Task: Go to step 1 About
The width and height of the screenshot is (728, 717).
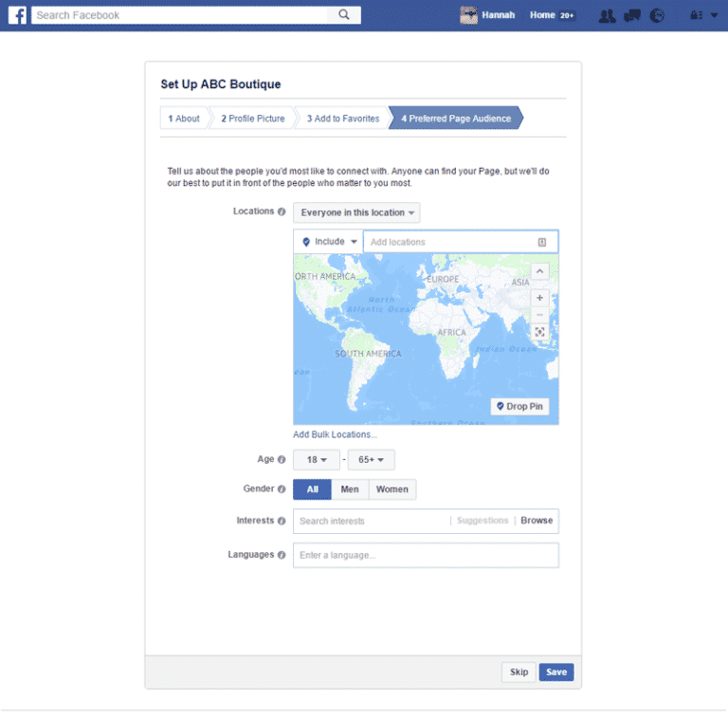Action: 184,119
